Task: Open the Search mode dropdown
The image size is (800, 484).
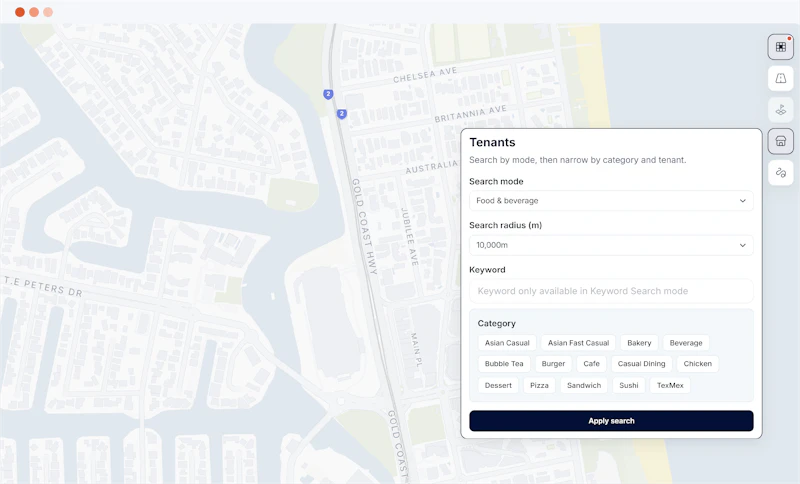Action: point(611,201)
